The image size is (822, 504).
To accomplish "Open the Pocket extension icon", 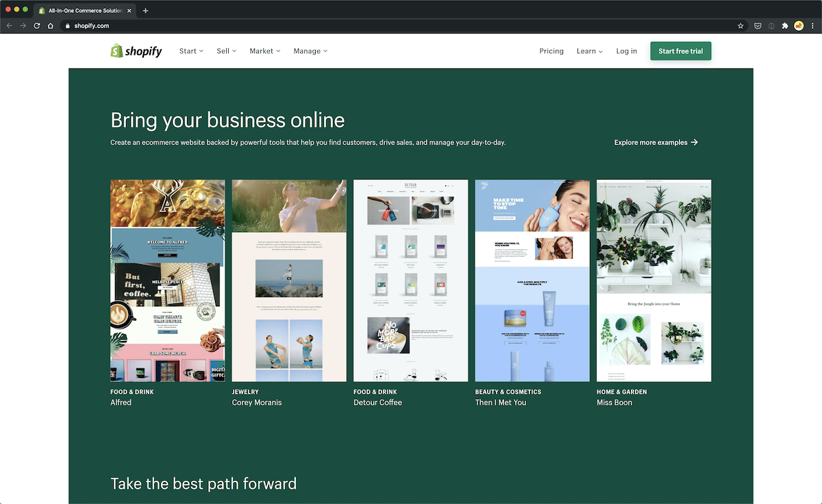I will point(758,25).
